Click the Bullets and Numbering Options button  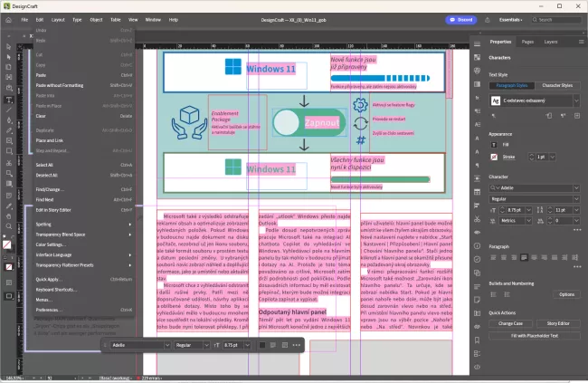[566, 294]
